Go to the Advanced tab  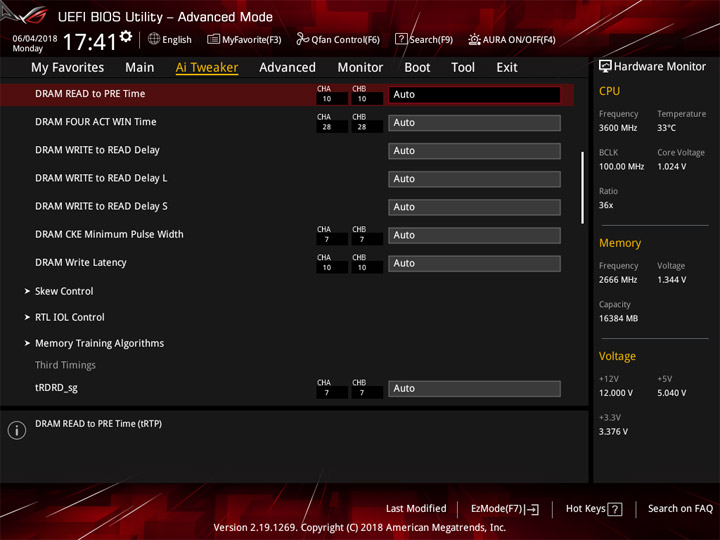point(287,68)
